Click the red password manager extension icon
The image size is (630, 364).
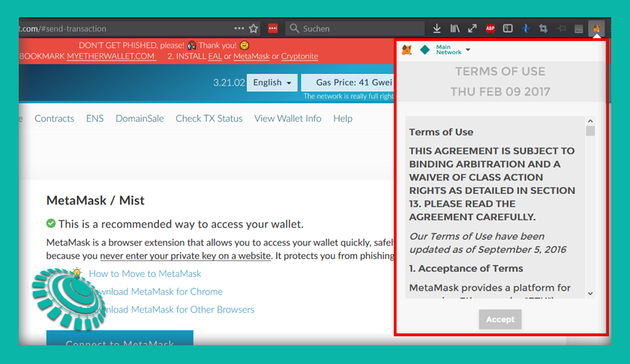pyautogui.click(x=273, y=28)
